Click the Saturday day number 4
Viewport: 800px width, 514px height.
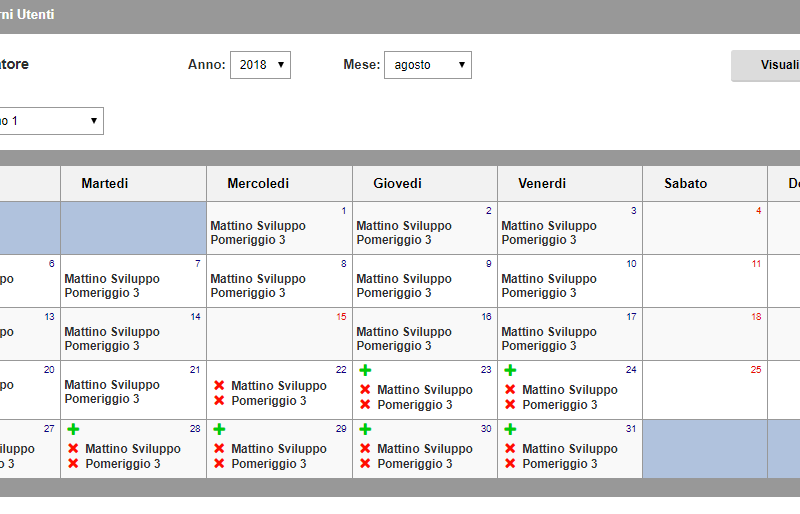coord(759,211)
